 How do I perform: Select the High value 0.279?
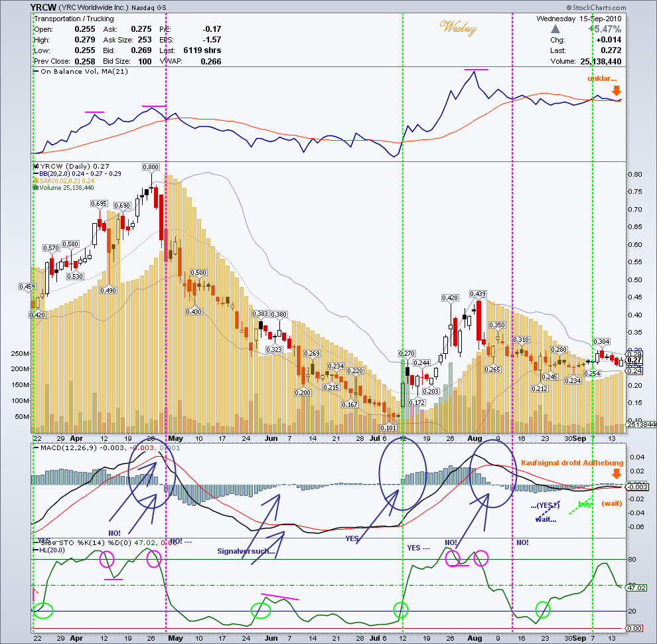click(x=85, y=40)
